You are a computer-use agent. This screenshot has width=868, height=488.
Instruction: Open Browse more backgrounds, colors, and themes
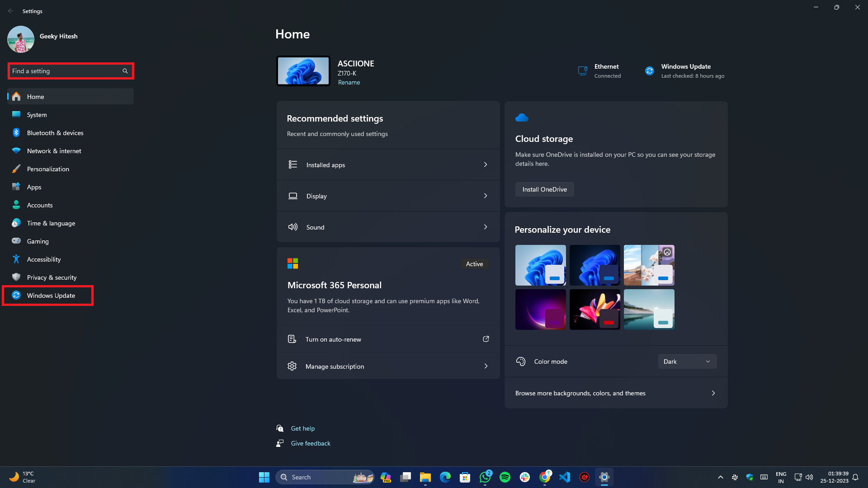pos(616,393)
